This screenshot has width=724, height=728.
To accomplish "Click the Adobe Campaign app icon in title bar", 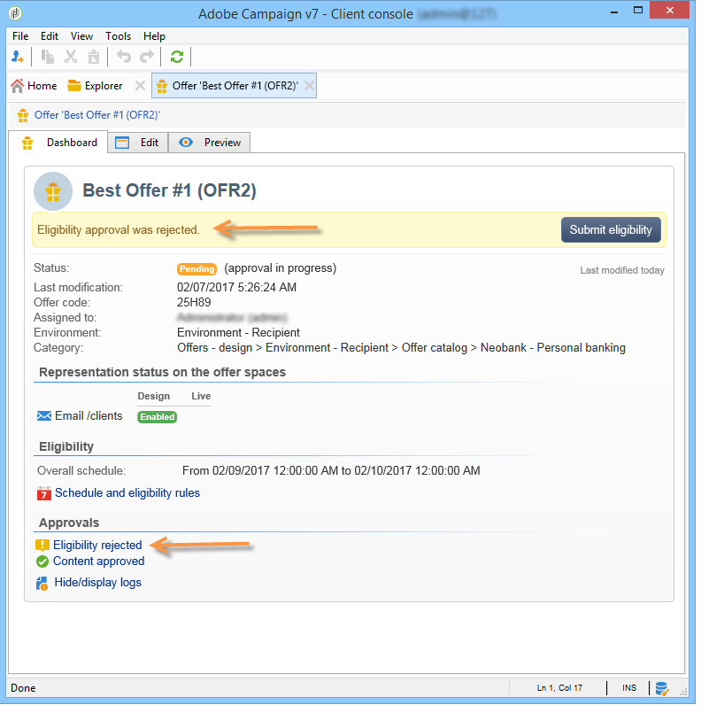I will [15, 13].
